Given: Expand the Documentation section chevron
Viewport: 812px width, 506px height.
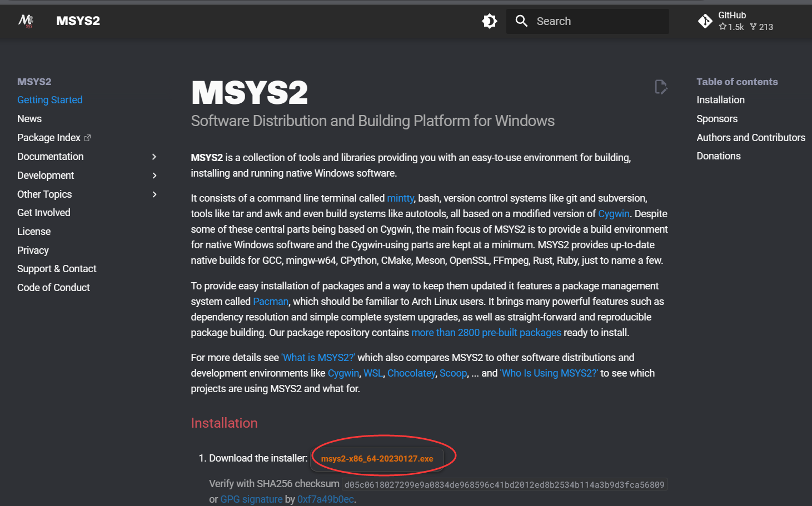Looking at the screenshot, I should click(155, 157).
